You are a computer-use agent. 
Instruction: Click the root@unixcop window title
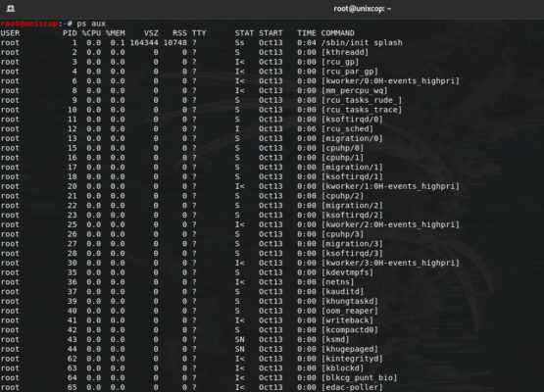pos(363,9)
